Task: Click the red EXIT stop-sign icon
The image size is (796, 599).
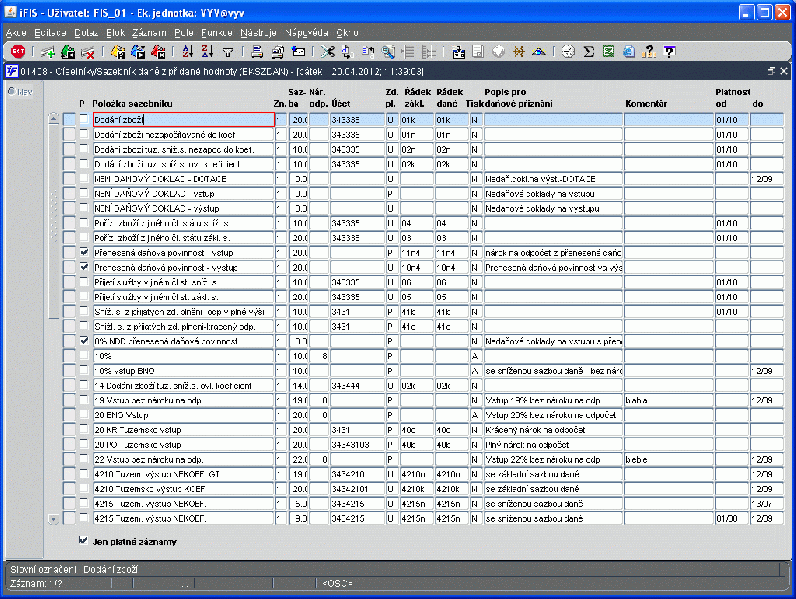Action: 18,51
